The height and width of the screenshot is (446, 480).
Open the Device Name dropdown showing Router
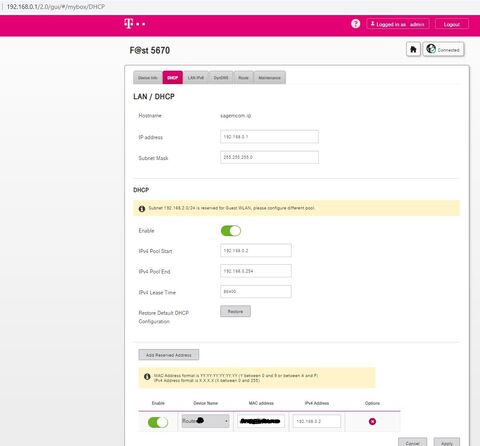206,421
